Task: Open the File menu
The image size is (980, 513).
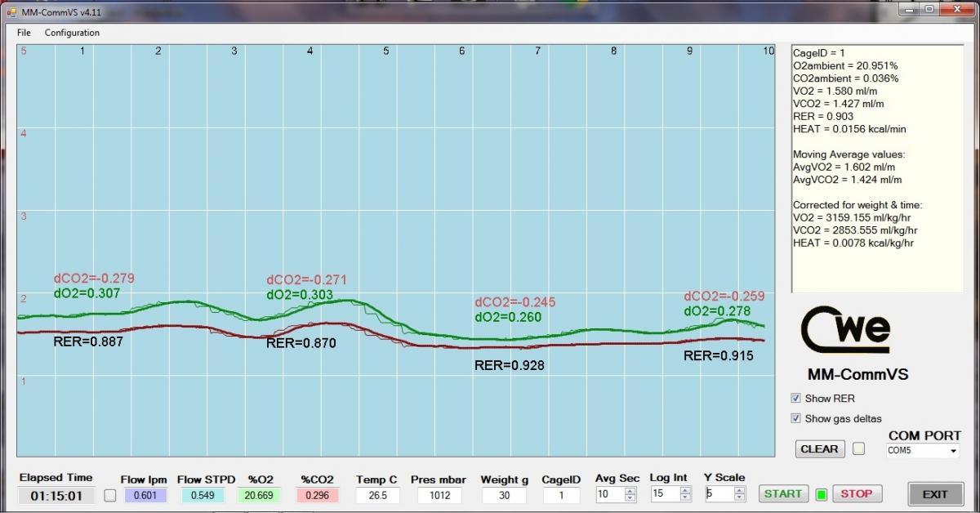Action: pos(24,33)
